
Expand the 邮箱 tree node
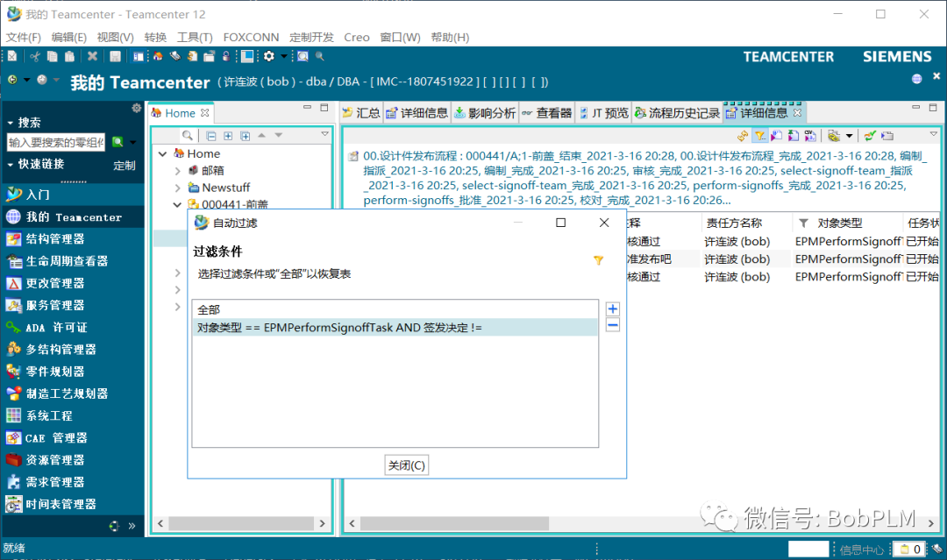click(x=177, y=171)
